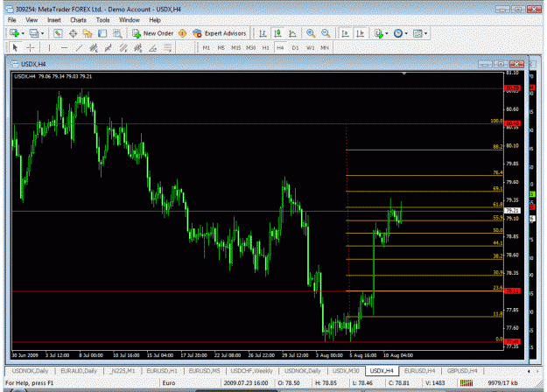Open the File menu

pos(11,20)
